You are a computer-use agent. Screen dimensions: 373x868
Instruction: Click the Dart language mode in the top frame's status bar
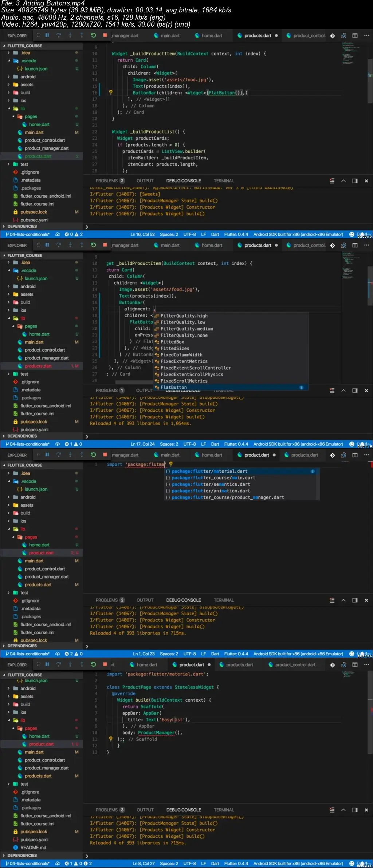click(215, 235)
